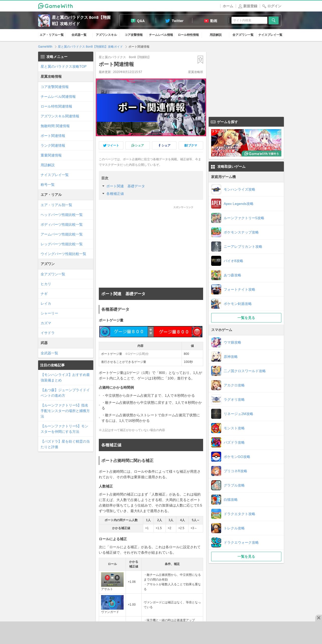This screenshot has height=644, width=322.
Task: Open the グラブル game icon
Action: click(x=216, y=485)
